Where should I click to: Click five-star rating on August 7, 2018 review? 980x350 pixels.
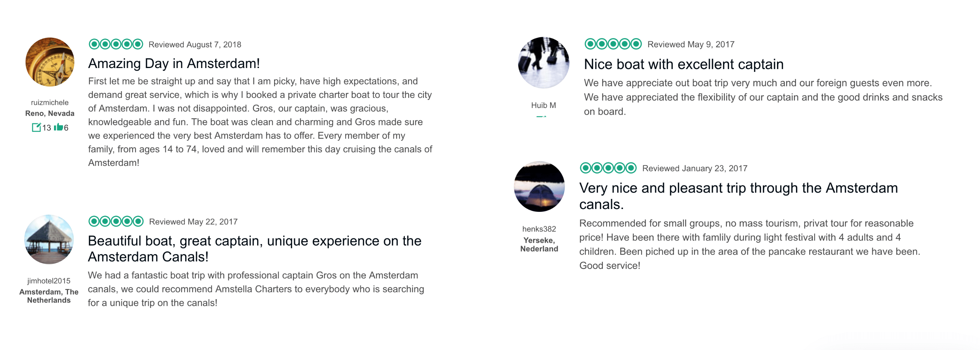116,45
